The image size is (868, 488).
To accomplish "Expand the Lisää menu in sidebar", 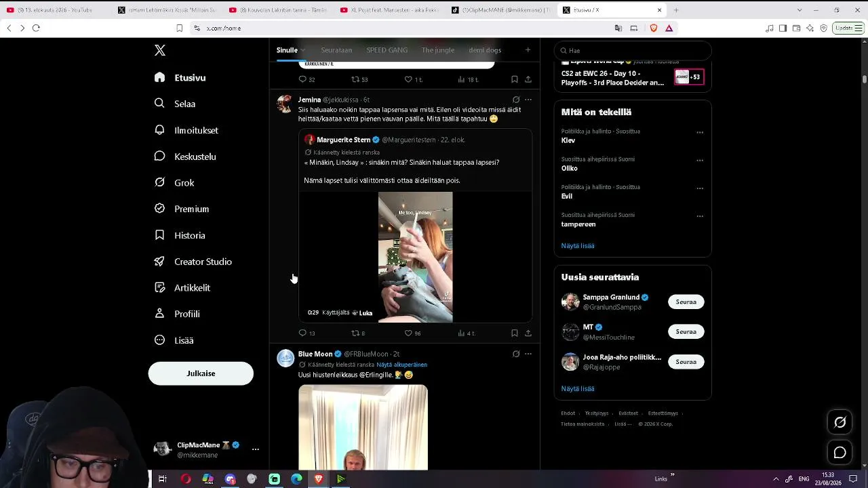I will click(x=174, y=340).
